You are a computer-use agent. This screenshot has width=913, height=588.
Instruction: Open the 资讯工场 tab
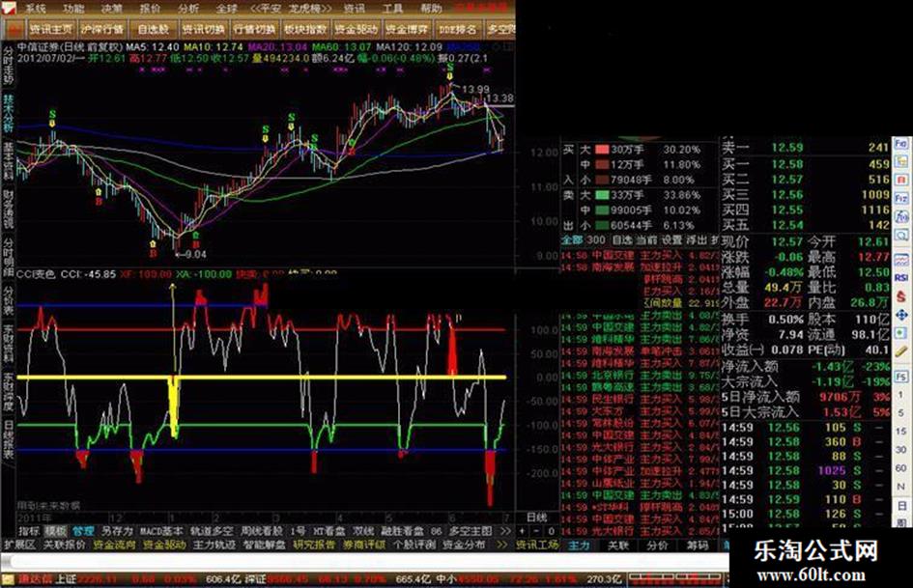[x=537, y=545]
